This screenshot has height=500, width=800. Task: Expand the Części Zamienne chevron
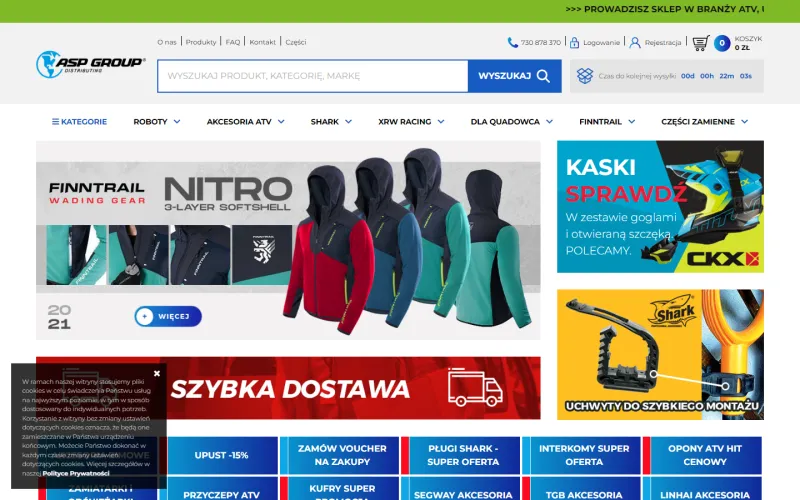coord(744,121)
